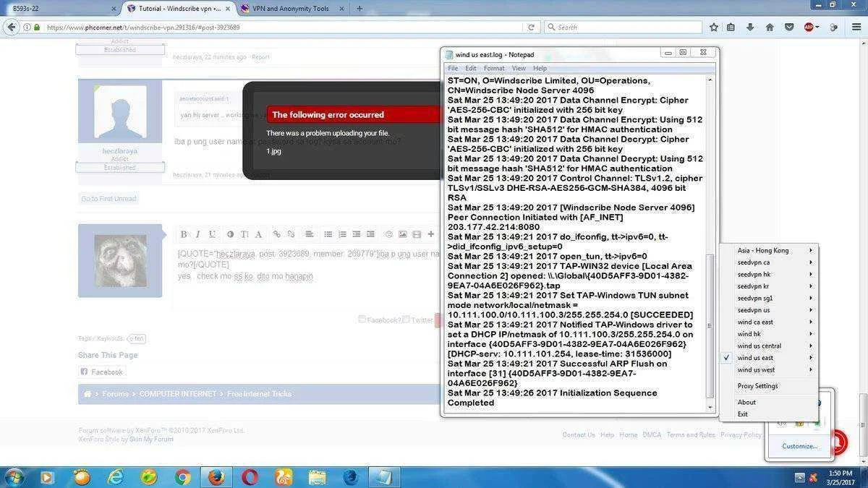Open the Terms and Rules footer link
Image resolution: width=868 pixels, height=488 pixels.
[x=691, y=435]
